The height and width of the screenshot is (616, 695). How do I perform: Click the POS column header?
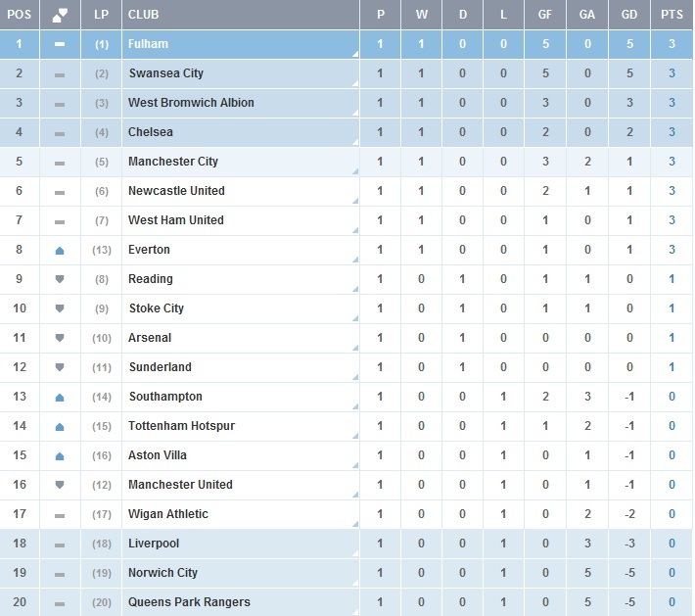coord(20,15)
